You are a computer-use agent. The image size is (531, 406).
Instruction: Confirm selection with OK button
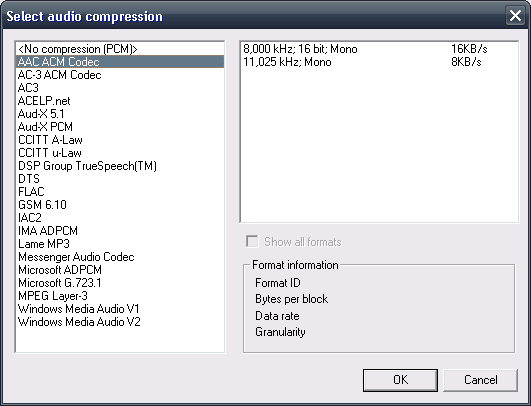click(x=400, y=380)
